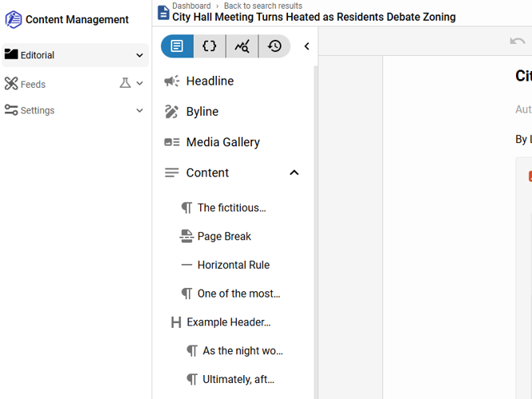Select Byline in the outline

(x=202, y=112)
